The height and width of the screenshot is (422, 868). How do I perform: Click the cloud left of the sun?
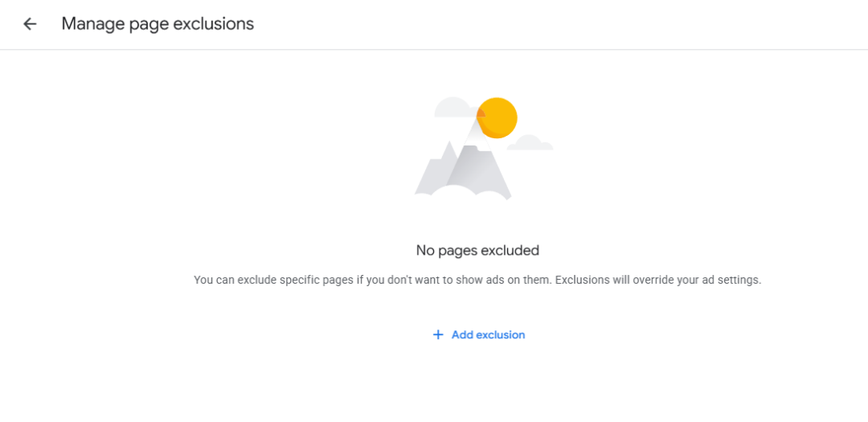click(x=454, y=108)
